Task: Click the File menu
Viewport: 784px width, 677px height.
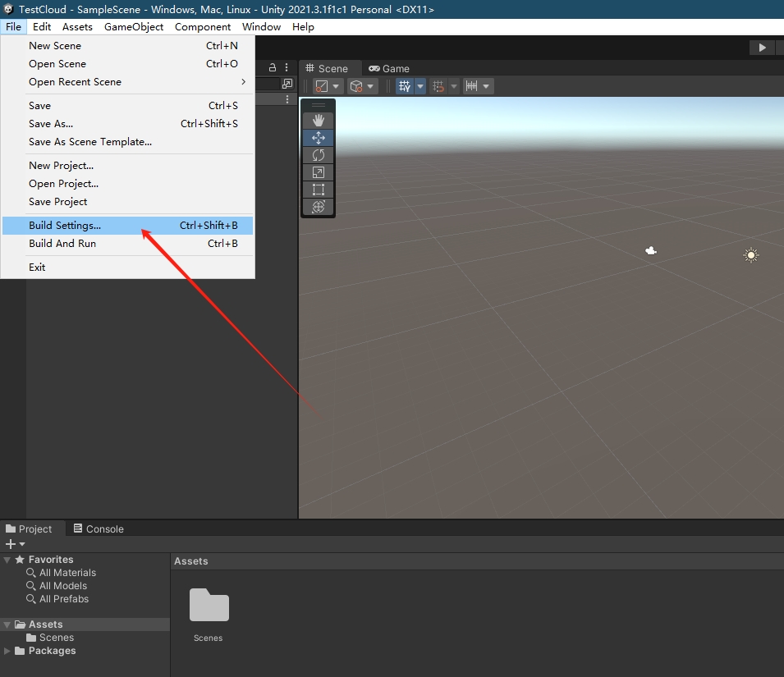Action: point(13,27)
